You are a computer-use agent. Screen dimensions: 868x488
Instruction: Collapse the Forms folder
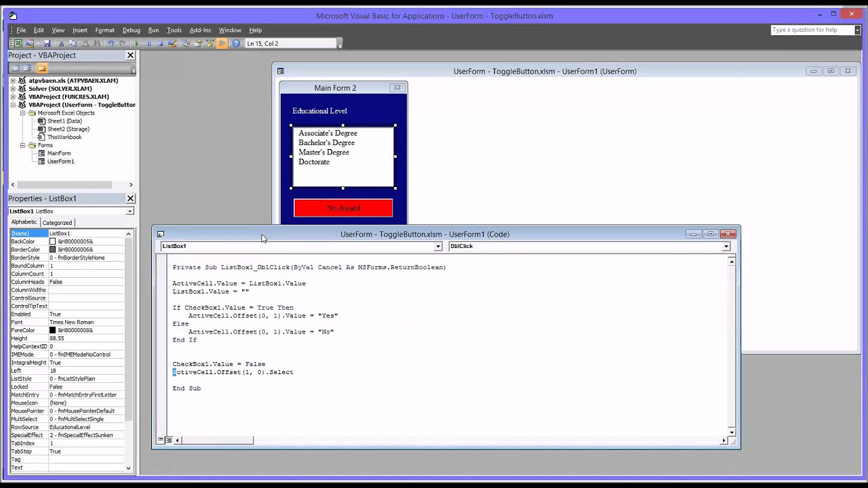(x=22, y=145)
